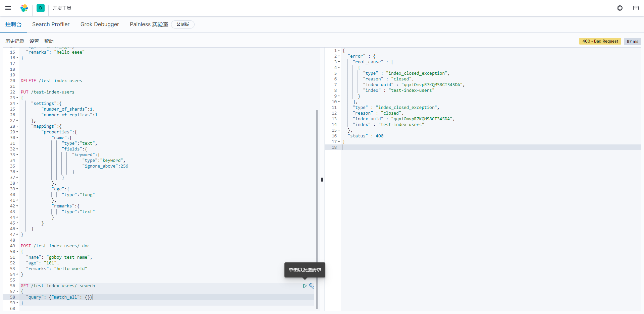Screen dimensions: 644x314
Task: Click the PUT /test-index-users request line
Action: (48, 92)
